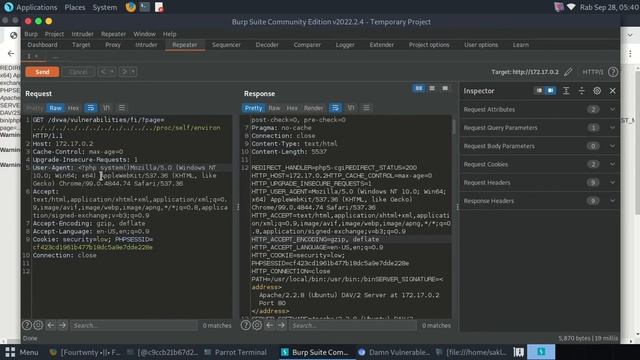Expand all Inspector sections icon
Screen dimensions: 640x360
[x=566, y=91]
